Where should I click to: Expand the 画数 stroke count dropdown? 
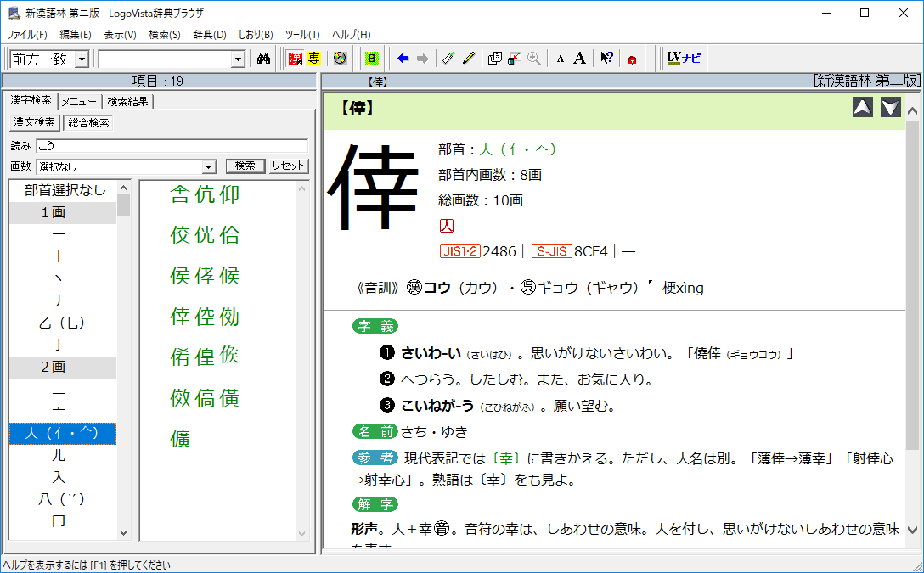point(209,166)
